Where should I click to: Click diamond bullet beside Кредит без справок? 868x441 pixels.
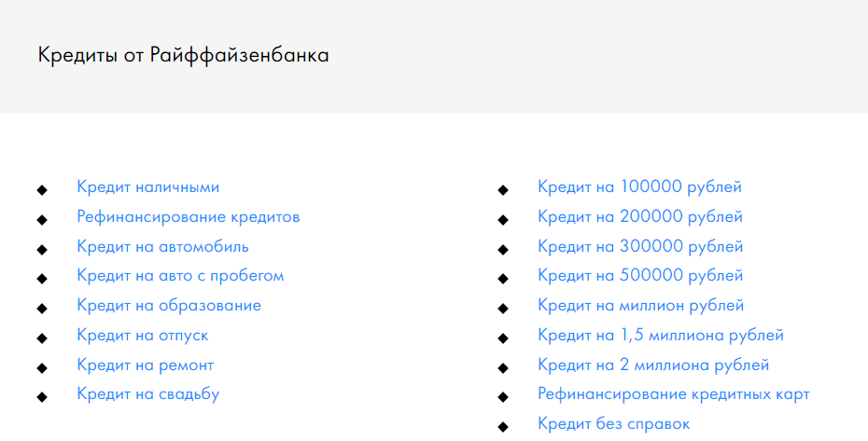pyautogui.click(x=503, y=427)
